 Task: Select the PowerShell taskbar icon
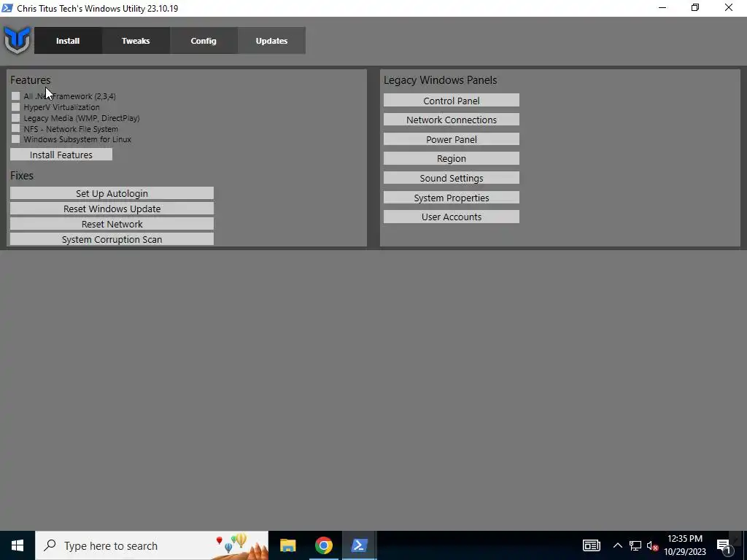pos(359,545)
